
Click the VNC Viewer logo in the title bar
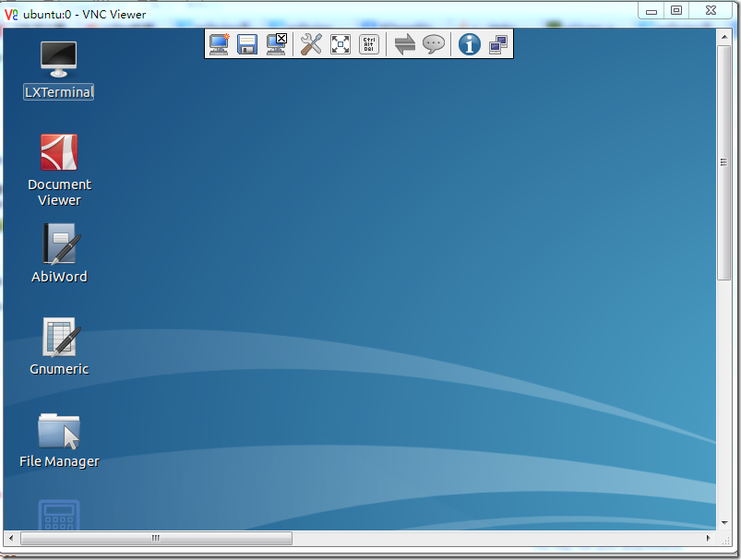11,14
